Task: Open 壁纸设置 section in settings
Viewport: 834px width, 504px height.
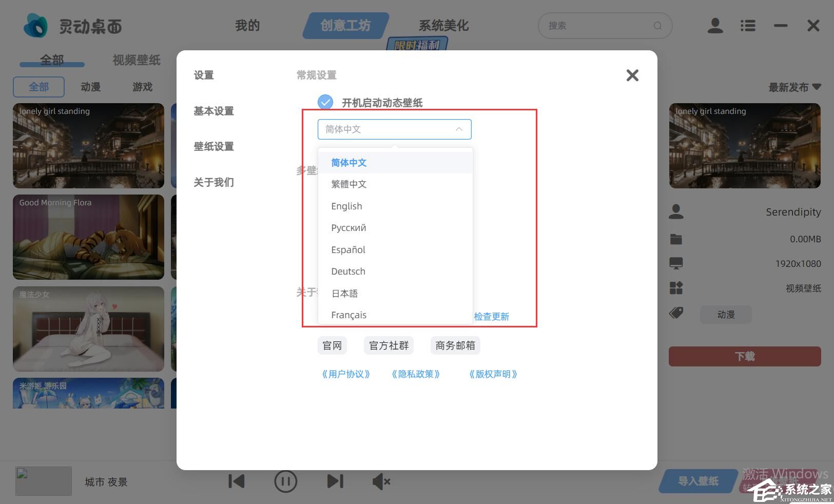Action: [214, 146]
